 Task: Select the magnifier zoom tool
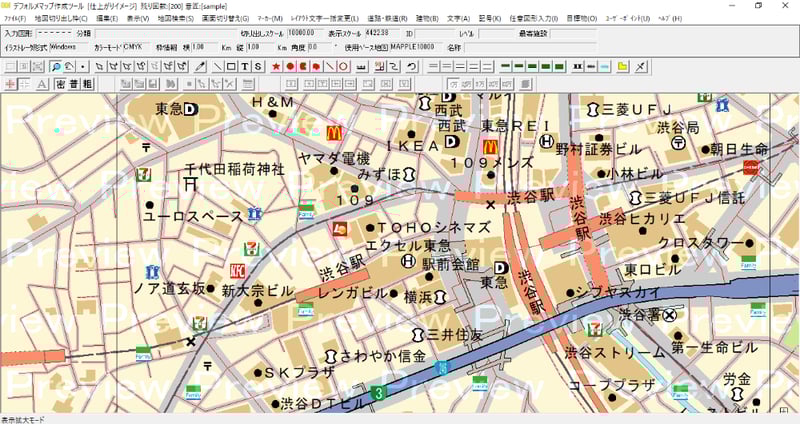[56, 67]
